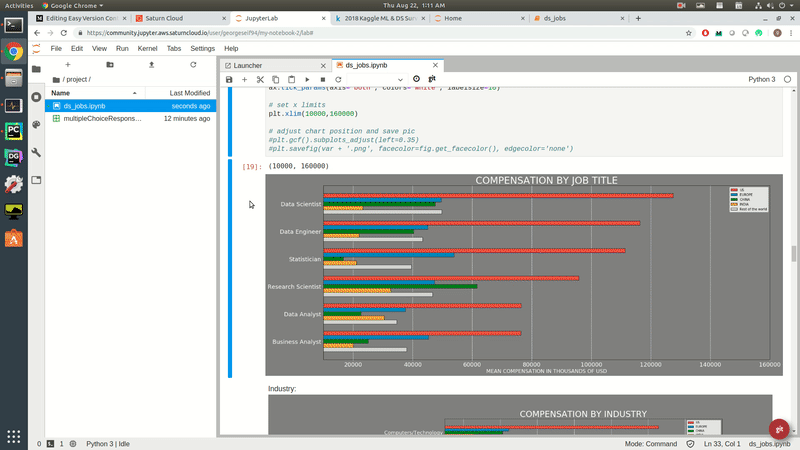The height and width of the screenshot is (450, 800).
Task: Open the Running Terminals and Kernels sidebar tab
Action: tap(36, 97)
